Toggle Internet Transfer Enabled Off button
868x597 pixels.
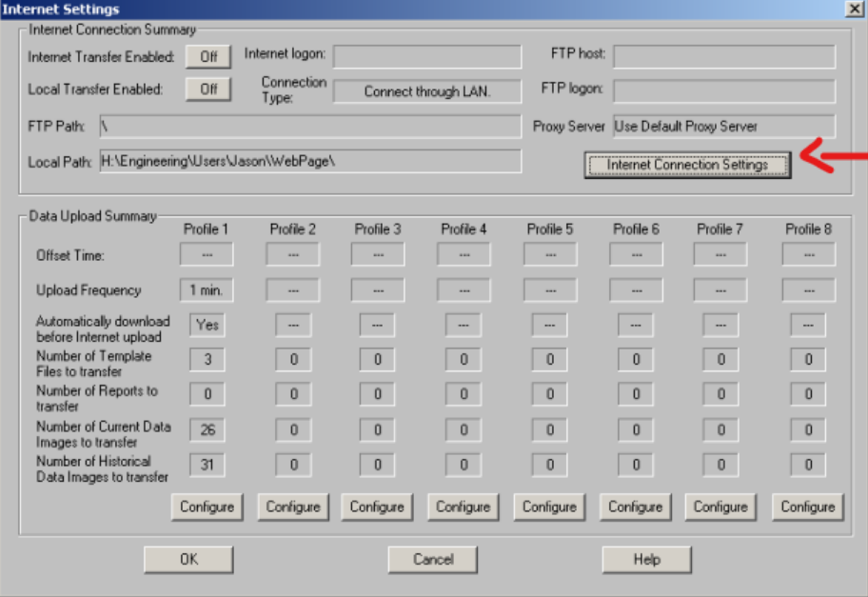[x=208, y=56]
